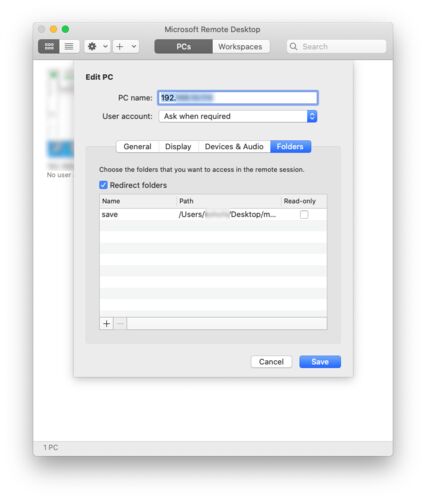Expand the add button chevron

coord(134,46)
